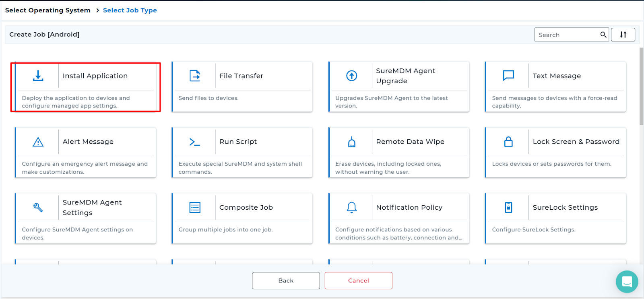Image resolution: width=644 pixels, height=299 pixels.
Task: Select the Run Script job title
Action: click(x=238, y=142)
